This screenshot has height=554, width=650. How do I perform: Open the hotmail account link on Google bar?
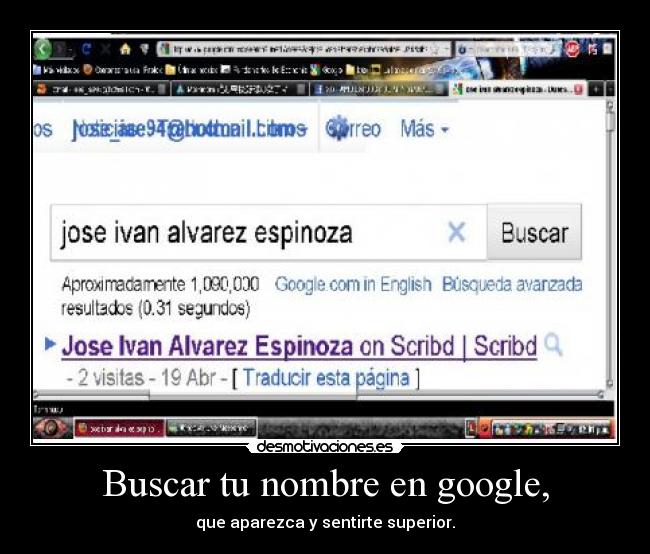[189, 129]
